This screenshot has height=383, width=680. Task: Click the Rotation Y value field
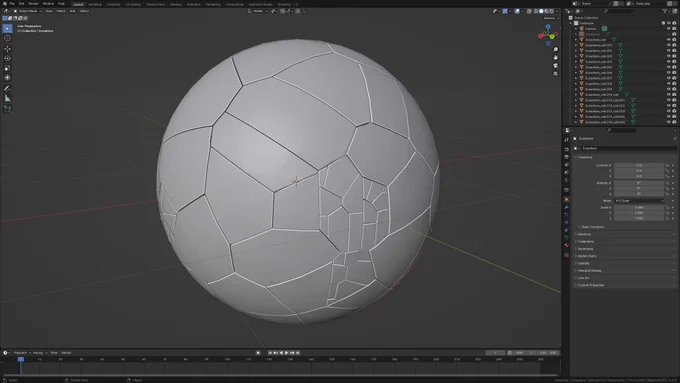point(639,189)
